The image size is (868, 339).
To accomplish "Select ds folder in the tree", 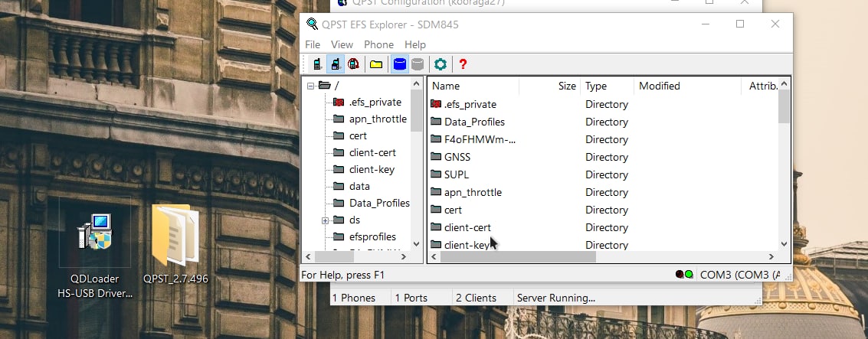I will coord(354,220).
